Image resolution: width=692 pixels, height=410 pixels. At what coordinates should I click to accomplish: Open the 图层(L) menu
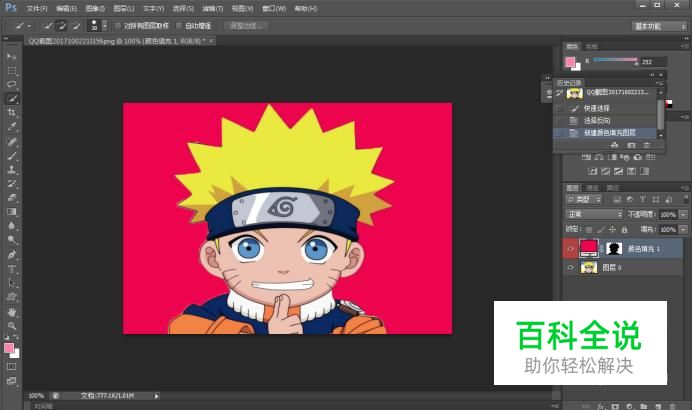124,8
